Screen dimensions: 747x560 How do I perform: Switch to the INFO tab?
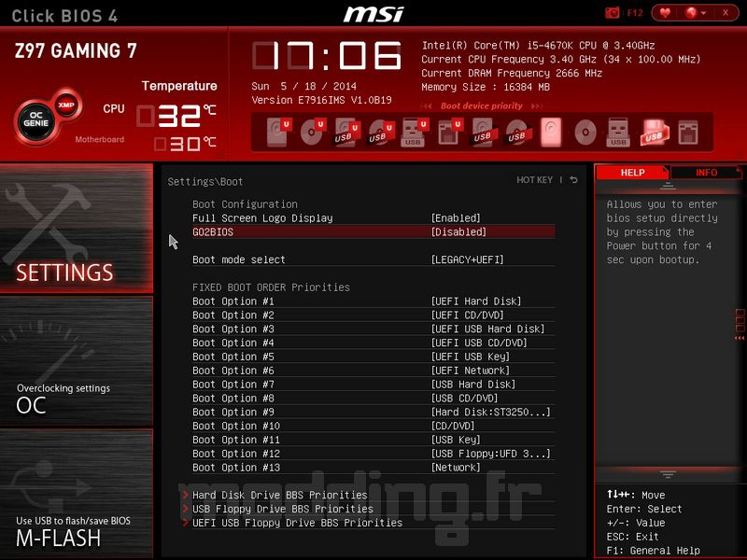706,173
